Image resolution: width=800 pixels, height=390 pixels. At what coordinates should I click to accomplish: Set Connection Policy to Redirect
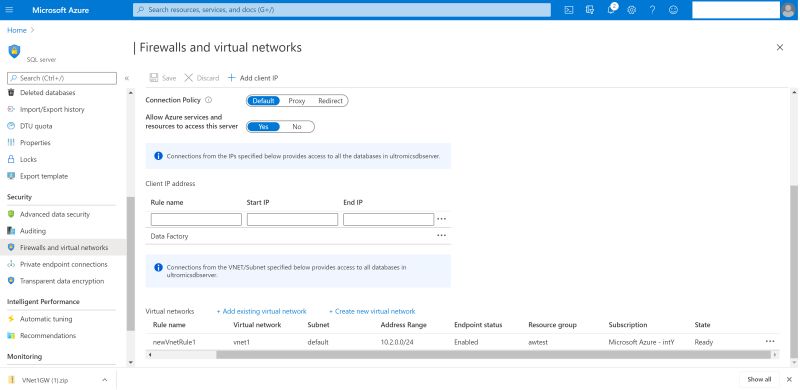(x=330, y=101)
